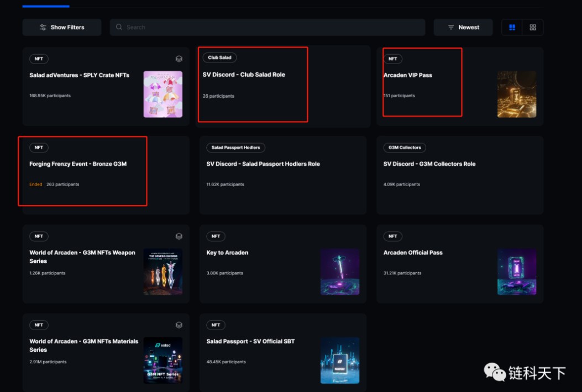The width and height of the screenshot is (582, 392).
Task: Click 263 participants text
Action: click(62, 184)
